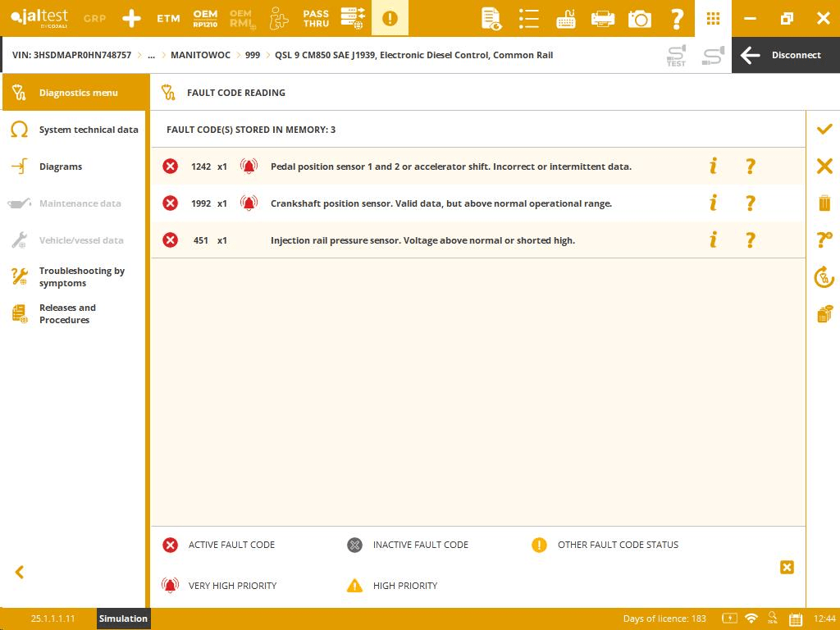Open the apps grid menu icon
This screenshot has width=840, height=630.
[713, 18]
